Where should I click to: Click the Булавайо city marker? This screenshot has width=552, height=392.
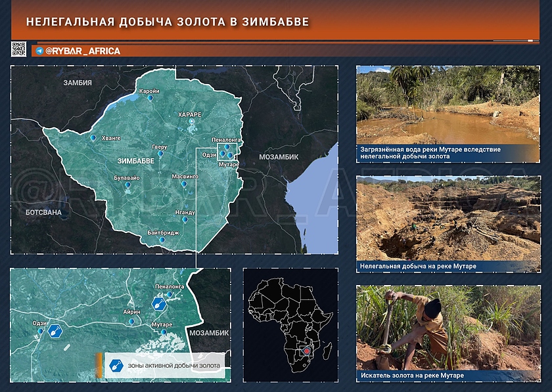(128, 186)
